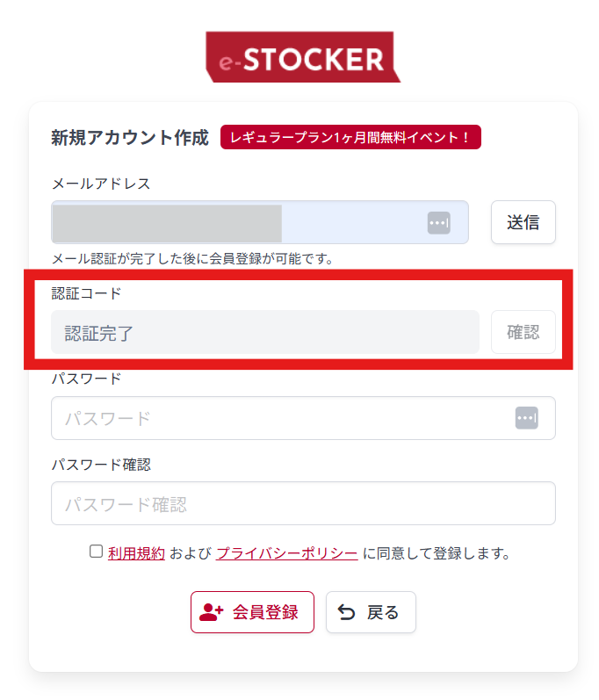Viewport: 599px width, 700px height.
Task: Click the メールアドレス label
Action: (101, 184)
